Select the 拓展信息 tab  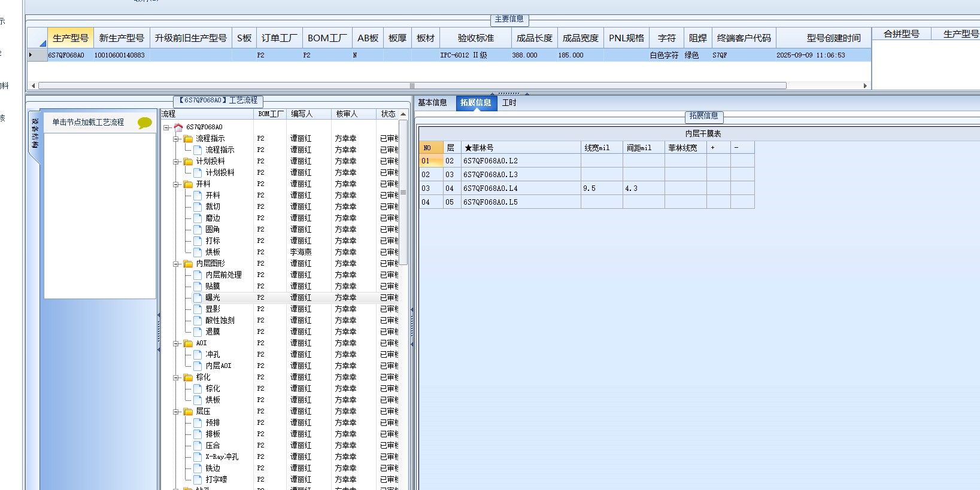pyautogui.click(x=476, y=102)
